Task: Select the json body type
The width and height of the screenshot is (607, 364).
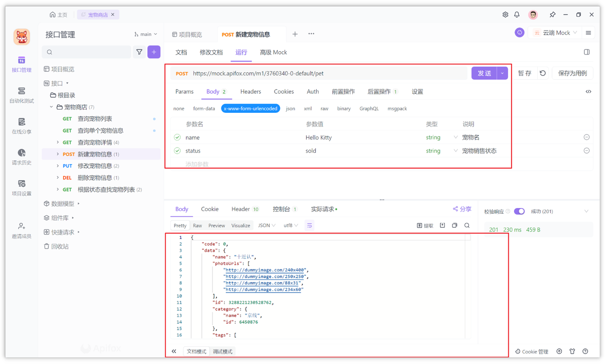Action: point(291,109)
